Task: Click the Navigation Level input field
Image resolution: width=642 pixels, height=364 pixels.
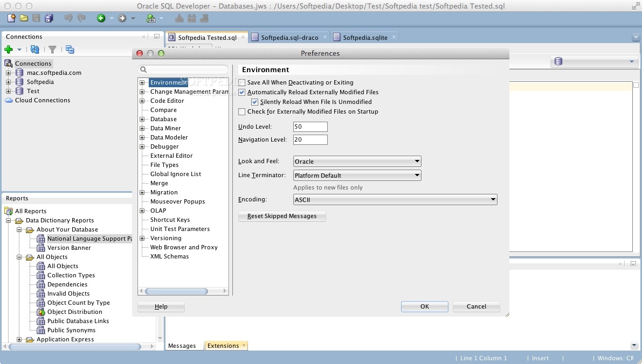Action: tap(310, 139)
